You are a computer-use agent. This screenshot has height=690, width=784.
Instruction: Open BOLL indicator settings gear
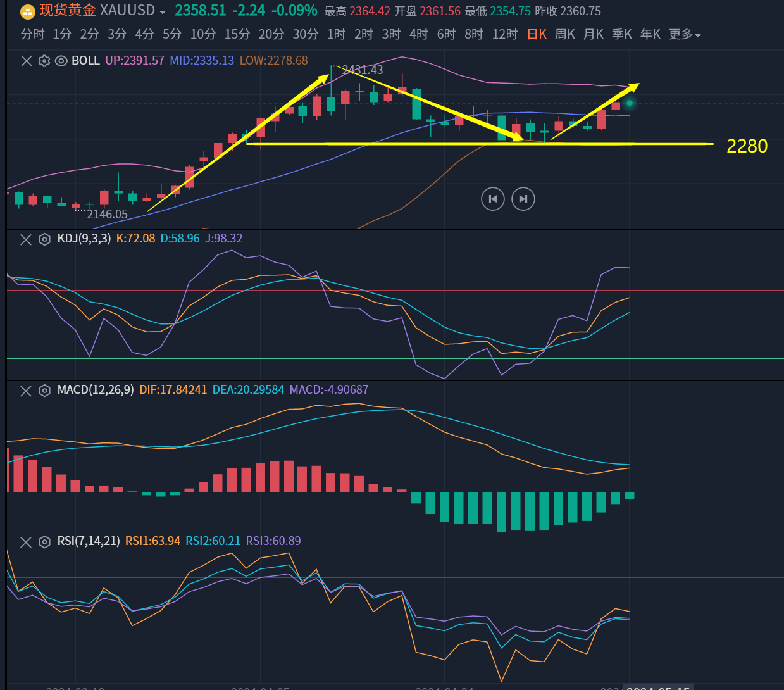[44, 61]
